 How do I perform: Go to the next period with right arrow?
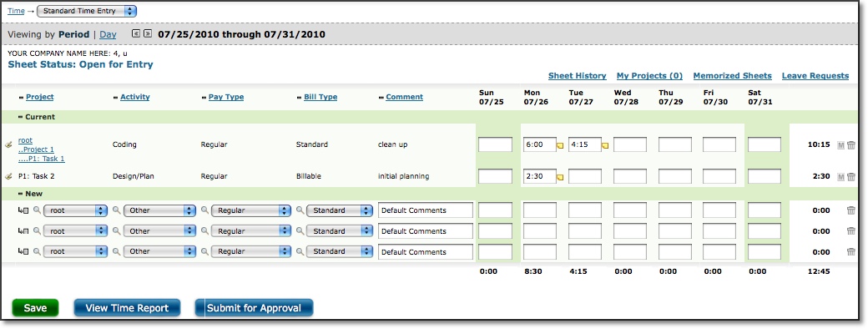coord(148,33)
